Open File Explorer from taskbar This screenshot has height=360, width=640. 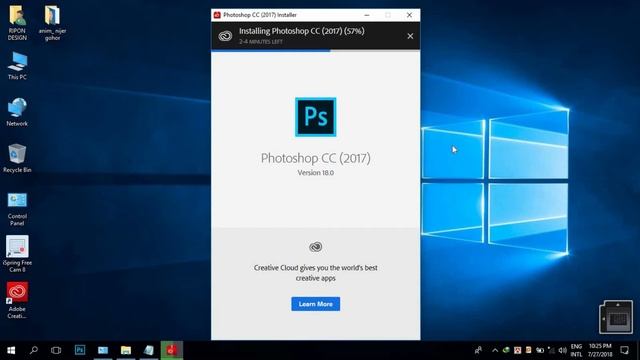pyautogui.click(x=126, y=350)
